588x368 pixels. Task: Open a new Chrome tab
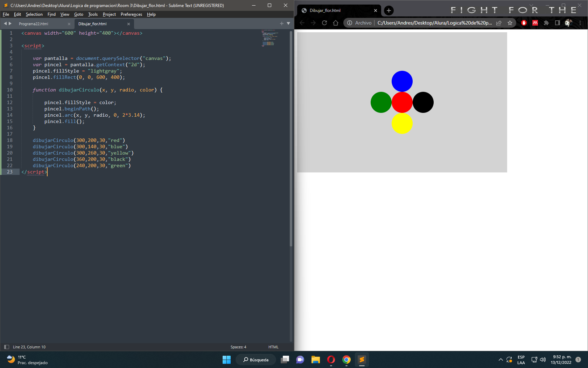coord(389,11)
